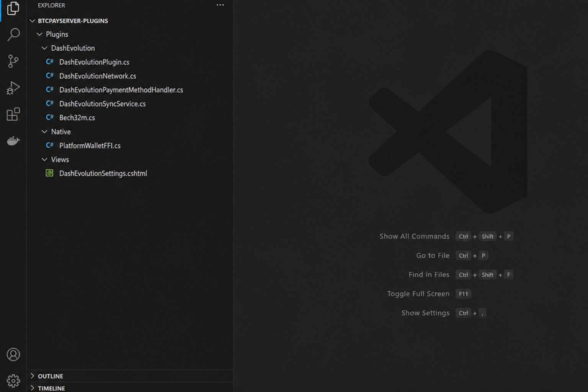Select the Views folder label
The width and height of the screenshot is (588, 392).
(x=60, y=159)
